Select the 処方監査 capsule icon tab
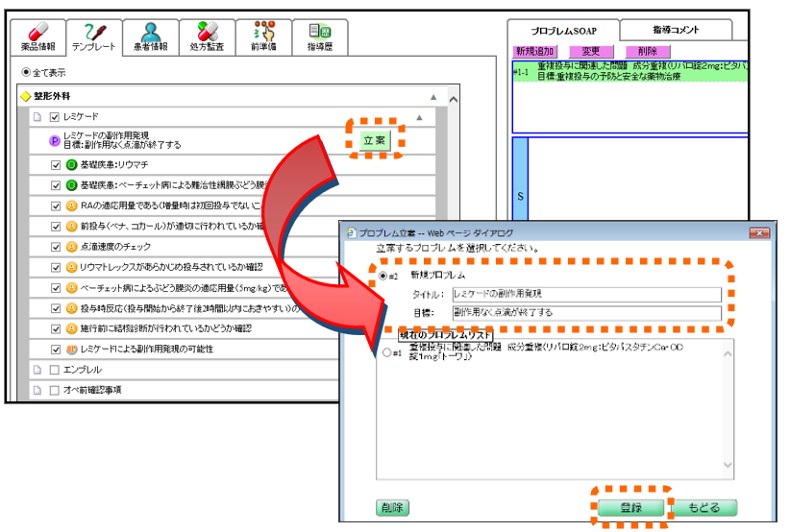Screen dimensions: 790x532 204,37
